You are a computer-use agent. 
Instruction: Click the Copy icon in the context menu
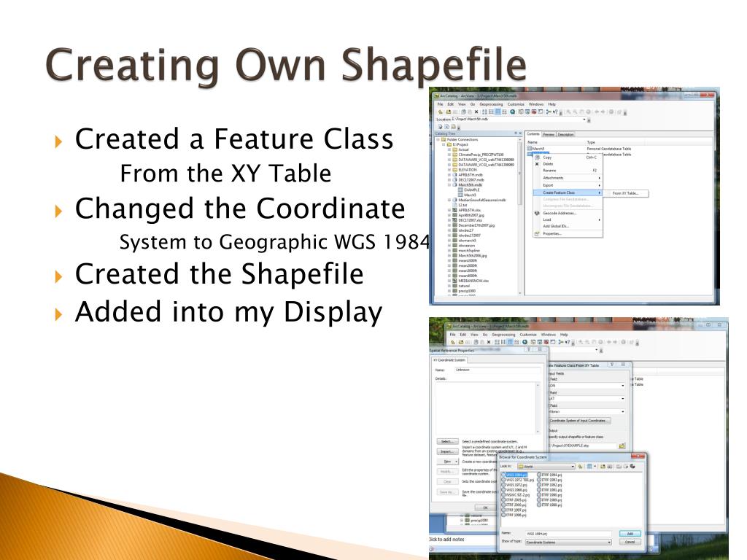coord(538,157)
